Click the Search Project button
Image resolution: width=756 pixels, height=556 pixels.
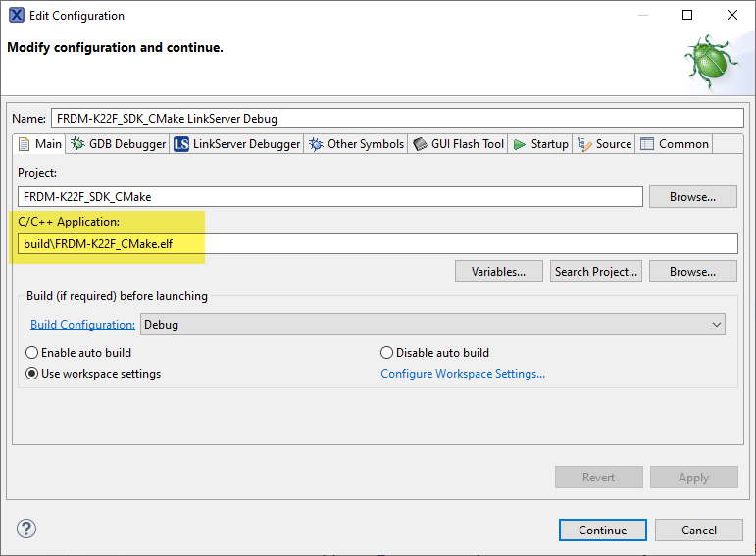pos(596,272)
